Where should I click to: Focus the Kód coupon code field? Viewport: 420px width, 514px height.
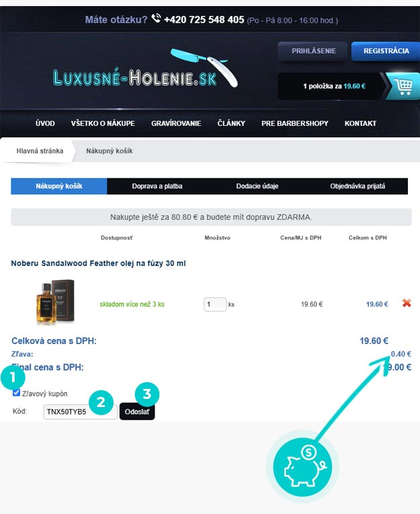(x=80, y=412)
